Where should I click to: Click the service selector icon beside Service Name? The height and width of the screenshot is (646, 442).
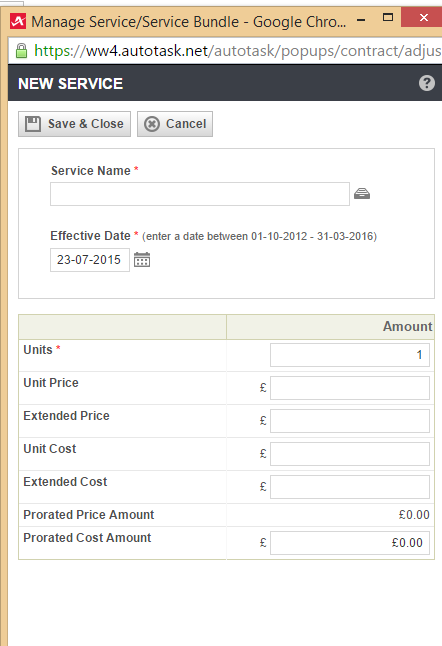point(362,194)
